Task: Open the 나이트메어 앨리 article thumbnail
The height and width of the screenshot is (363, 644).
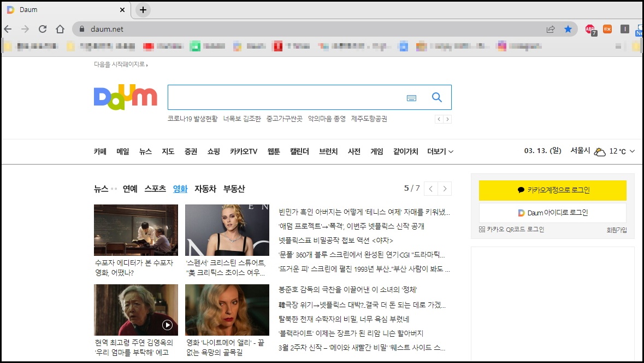Action: [x=227, y=309]
